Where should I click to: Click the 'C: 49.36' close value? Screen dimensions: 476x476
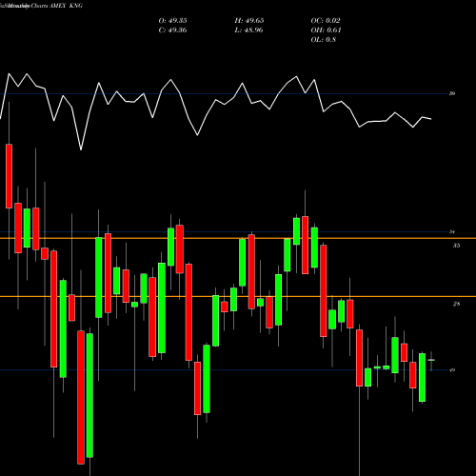pos(172,30)
